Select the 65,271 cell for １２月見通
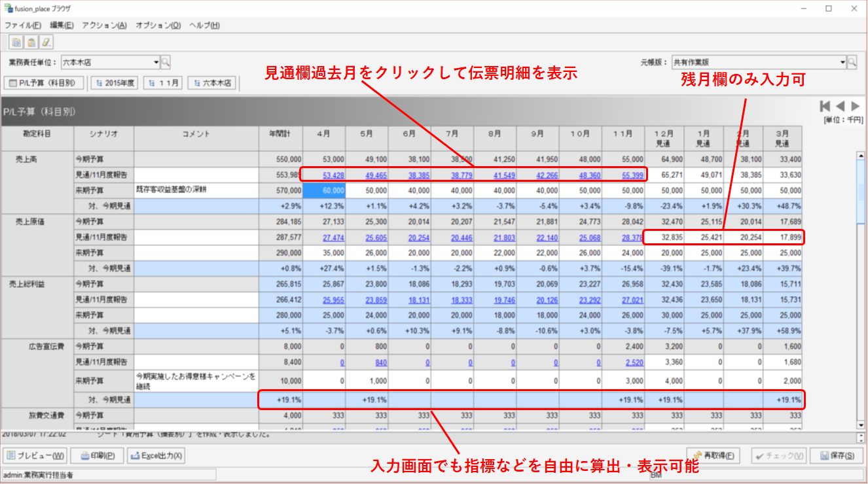This screenshot has height=484, width=868. coord(664,175)
